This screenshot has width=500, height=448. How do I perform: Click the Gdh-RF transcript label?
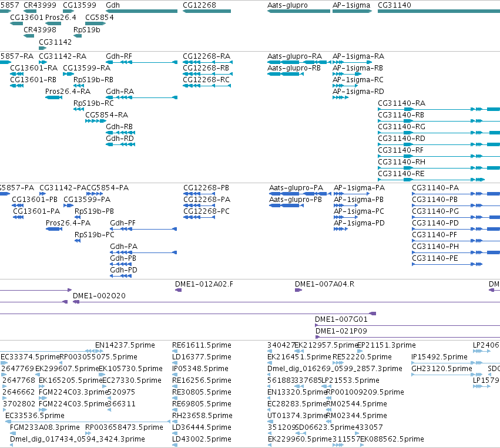(119, 56)
